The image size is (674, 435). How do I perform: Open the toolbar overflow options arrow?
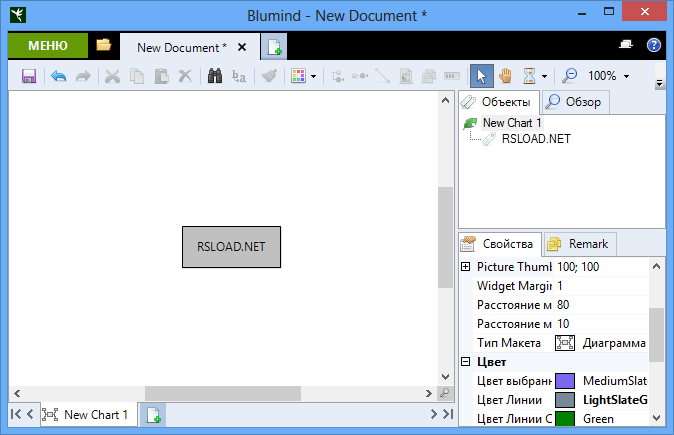[x=659, y=83]
